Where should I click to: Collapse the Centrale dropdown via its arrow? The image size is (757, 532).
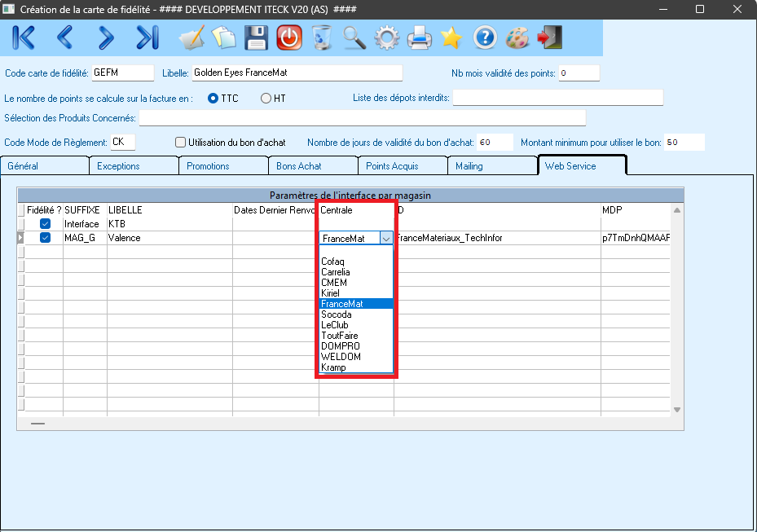coord(386,239)
